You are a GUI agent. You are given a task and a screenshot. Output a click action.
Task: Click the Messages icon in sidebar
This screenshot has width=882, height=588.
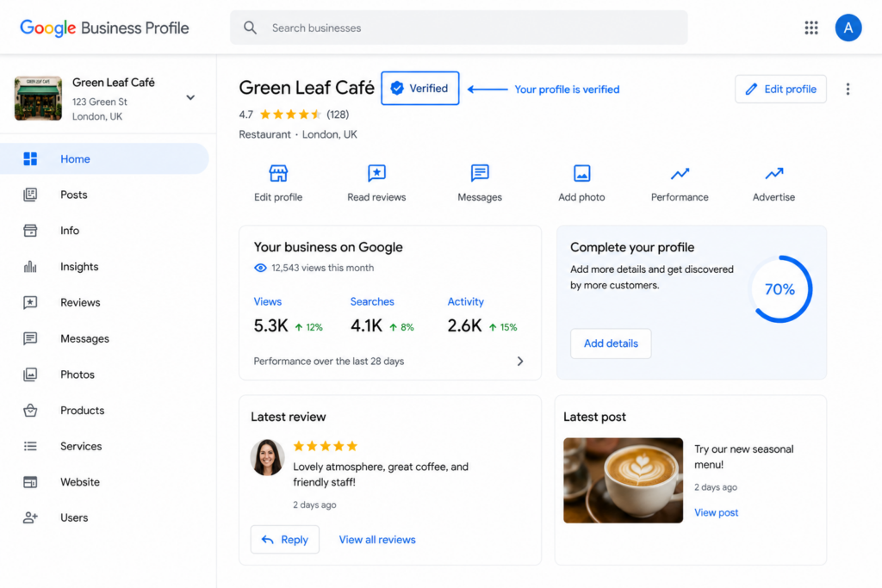coord(30,338)
